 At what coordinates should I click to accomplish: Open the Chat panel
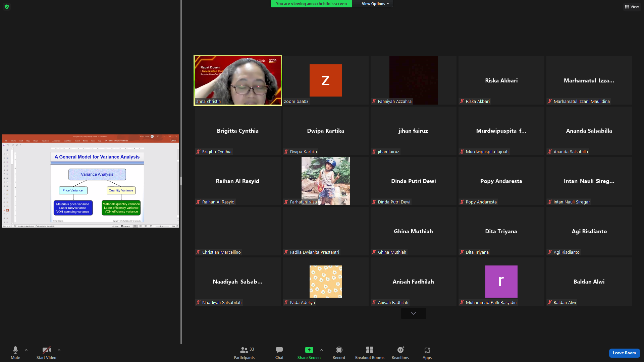(279, 353)
